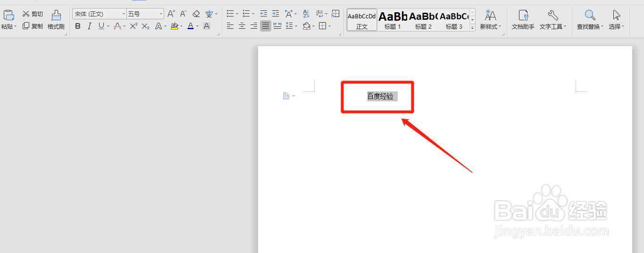Expand the styles gallery more arrow
644x253 pixels.
[473, 28]
